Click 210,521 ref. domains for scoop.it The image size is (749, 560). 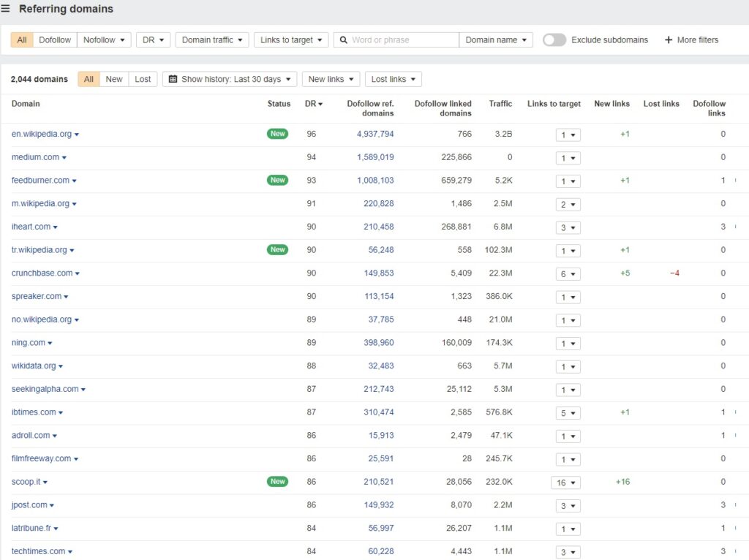[x=378, y=482]
